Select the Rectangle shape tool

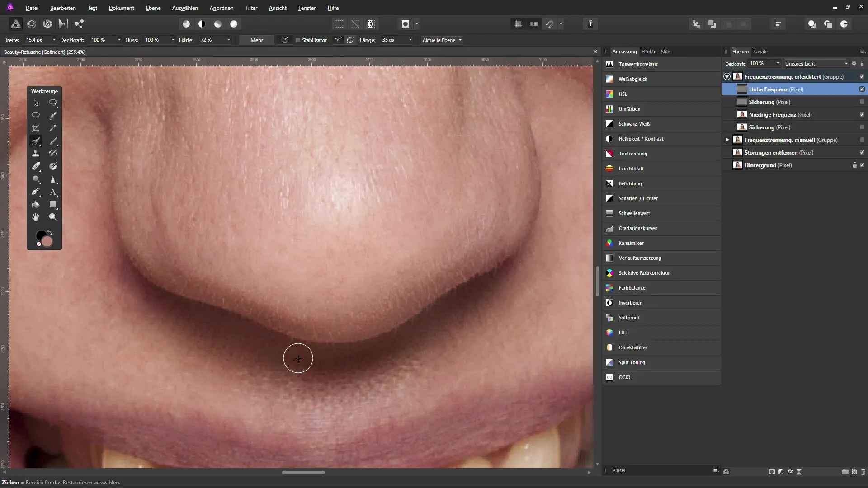click(53, 205)
